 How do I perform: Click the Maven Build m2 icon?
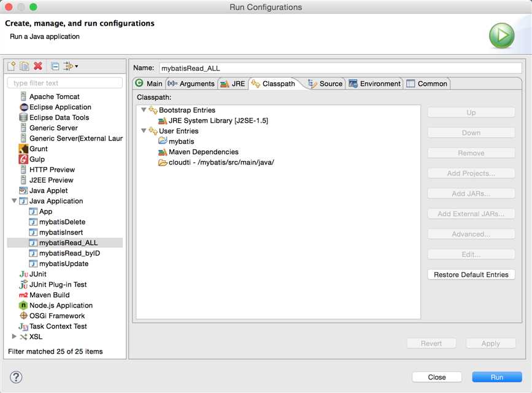coord(23,295)
